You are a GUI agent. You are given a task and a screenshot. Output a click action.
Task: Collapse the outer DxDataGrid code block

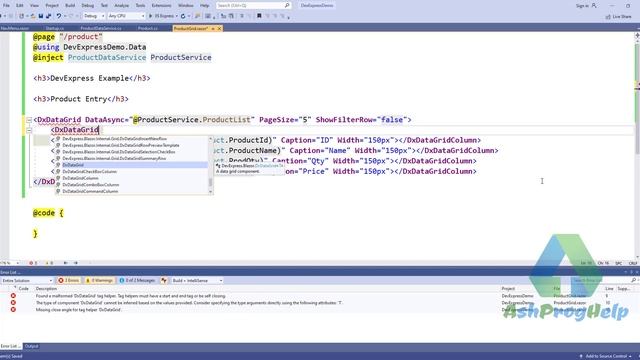click(x=29, y=120)
